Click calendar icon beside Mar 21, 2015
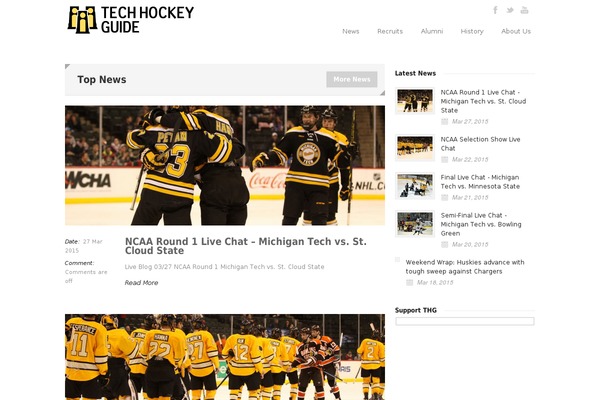This screenshot has height=400, width=600. click(444, 198)
